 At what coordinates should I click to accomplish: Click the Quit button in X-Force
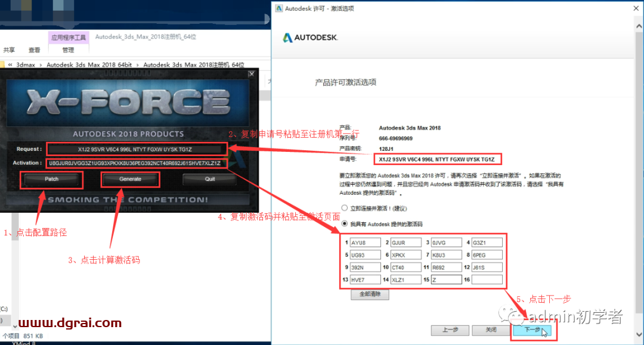210,179
